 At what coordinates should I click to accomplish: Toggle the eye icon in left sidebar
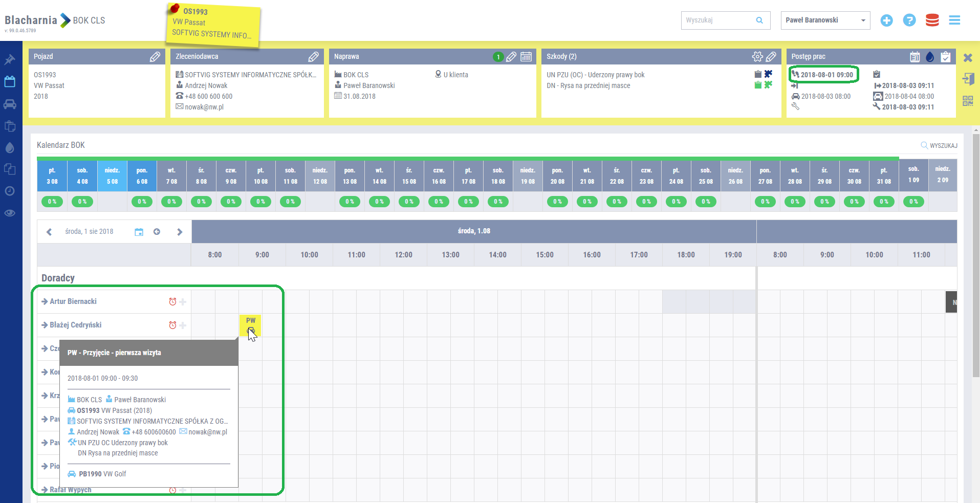10,213
